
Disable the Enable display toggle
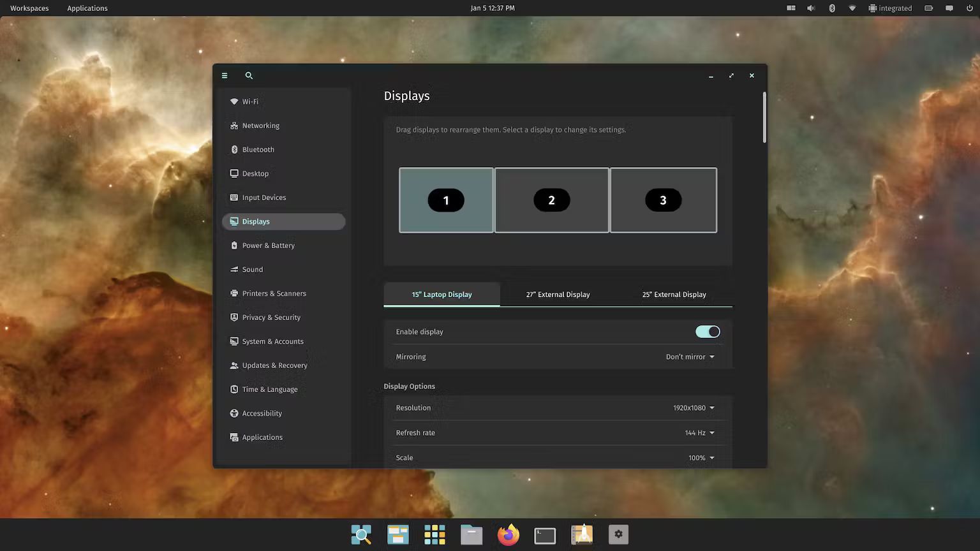[x=707, y=332]
